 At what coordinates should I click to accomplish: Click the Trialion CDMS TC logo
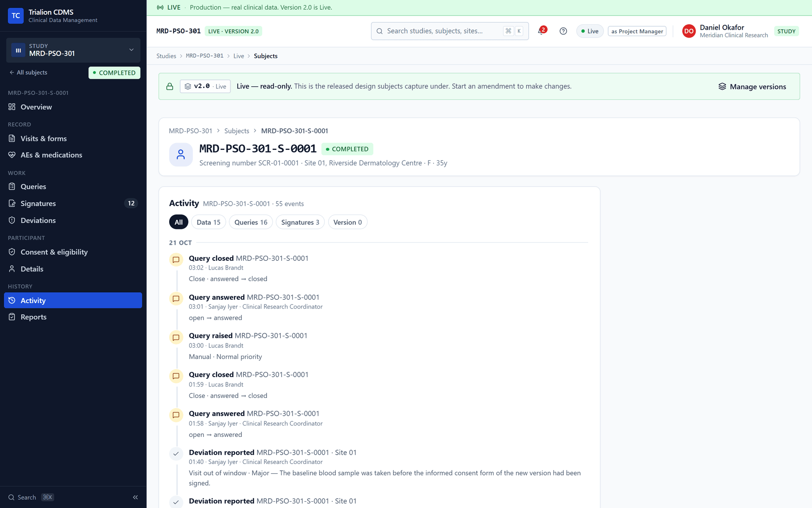tap(16, 16)
